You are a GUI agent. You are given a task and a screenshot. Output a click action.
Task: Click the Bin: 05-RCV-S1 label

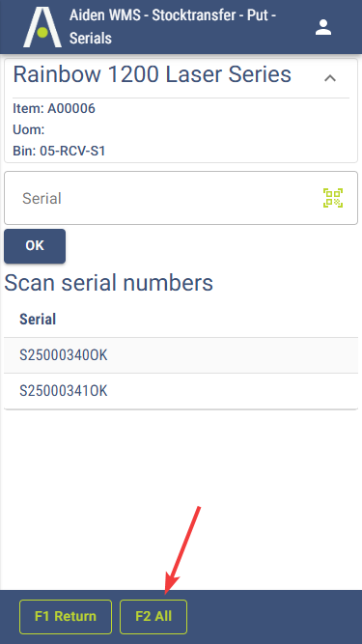pos(59,152)
